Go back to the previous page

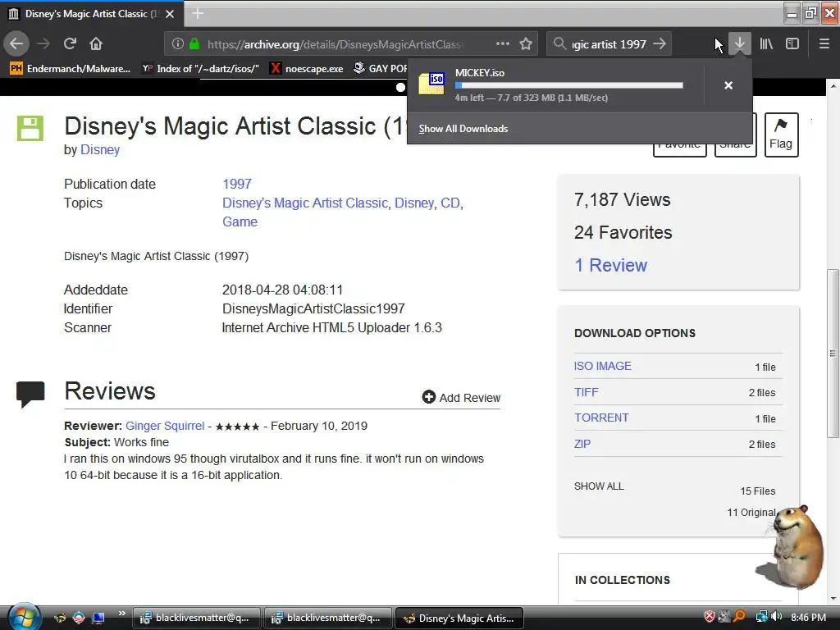pyautogui.click(x=16, y=44)
